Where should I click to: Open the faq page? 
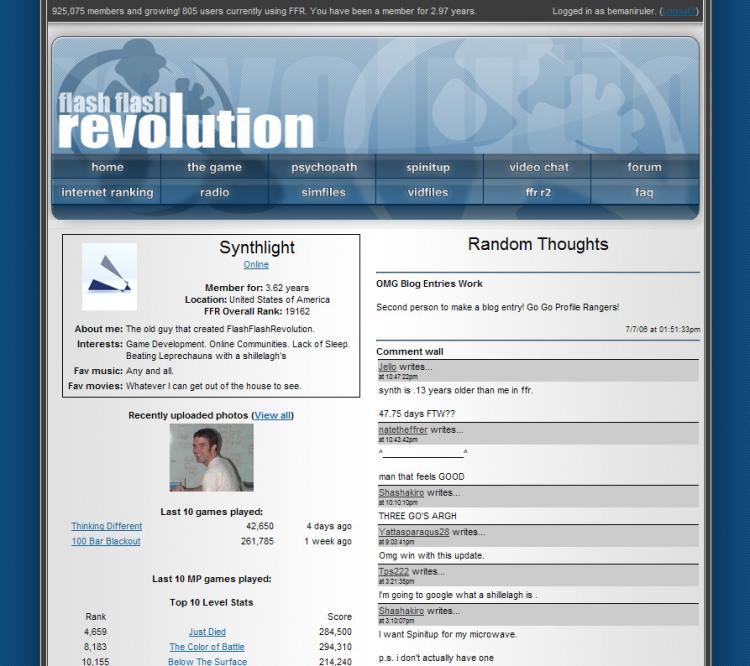(644, 192)
